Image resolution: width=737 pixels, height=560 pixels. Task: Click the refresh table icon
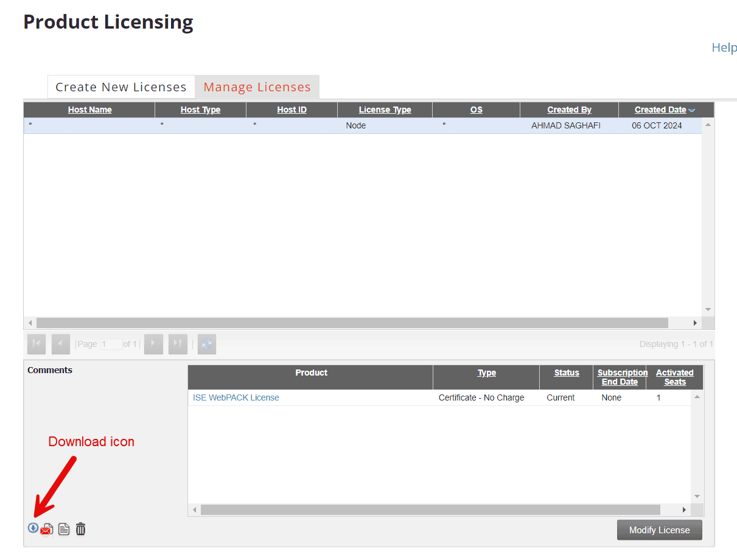tap(206, 344)
